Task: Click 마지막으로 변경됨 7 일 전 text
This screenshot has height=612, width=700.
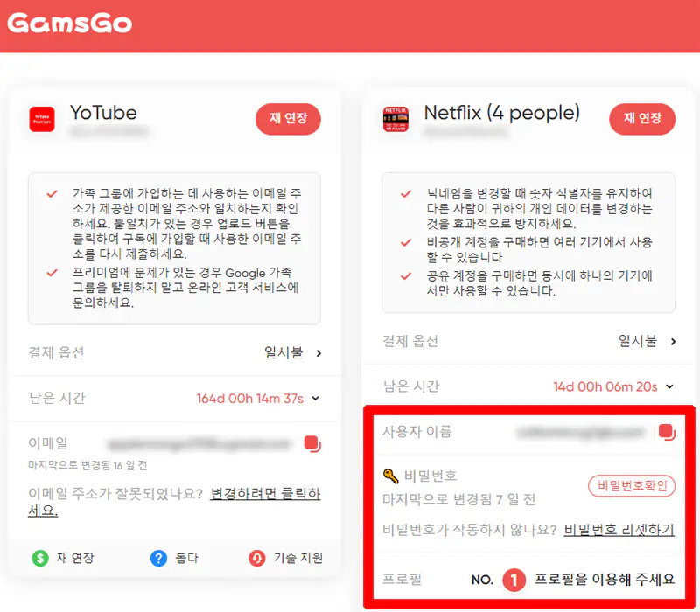Action: (x=458, y=499)
